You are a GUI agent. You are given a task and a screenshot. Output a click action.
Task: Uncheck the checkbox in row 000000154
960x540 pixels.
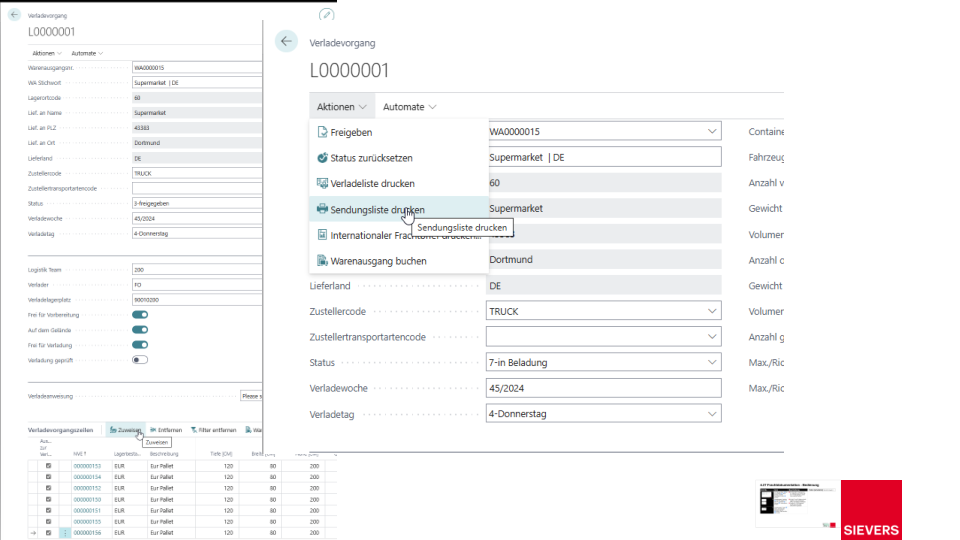point(48,477)
